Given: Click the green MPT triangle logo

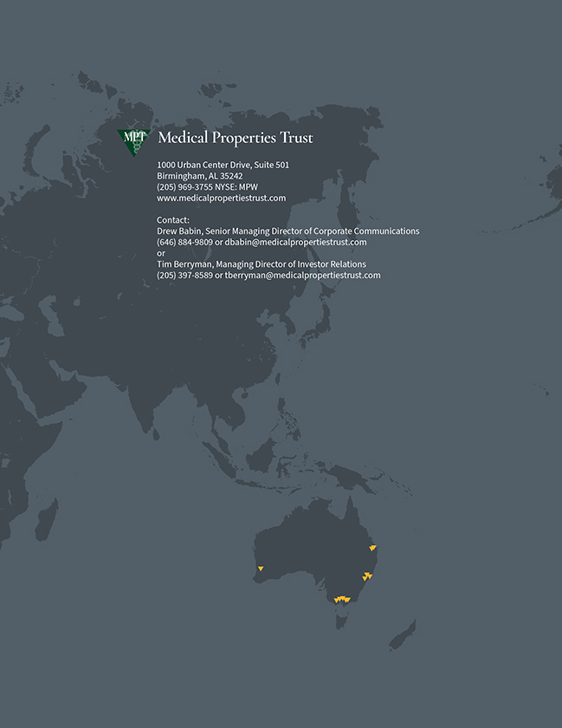Looking at the screenshot, I should [x=133, y=140].
